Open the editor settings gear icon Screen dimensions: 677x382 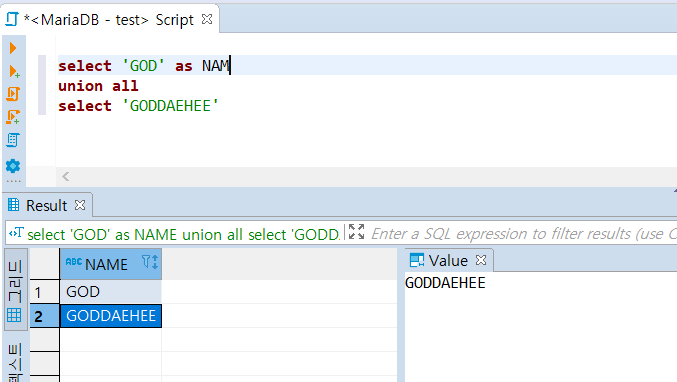click(x=13, y=166)
